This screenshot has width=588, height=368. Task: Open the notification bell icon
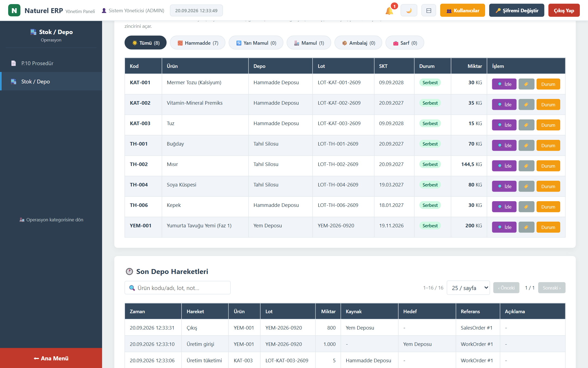(x=389, y=11)
